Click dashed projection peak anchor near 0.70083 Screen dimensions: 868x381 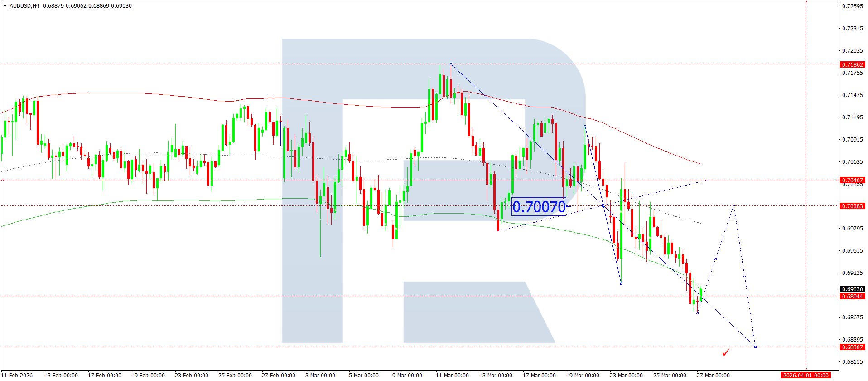point(733,205)
